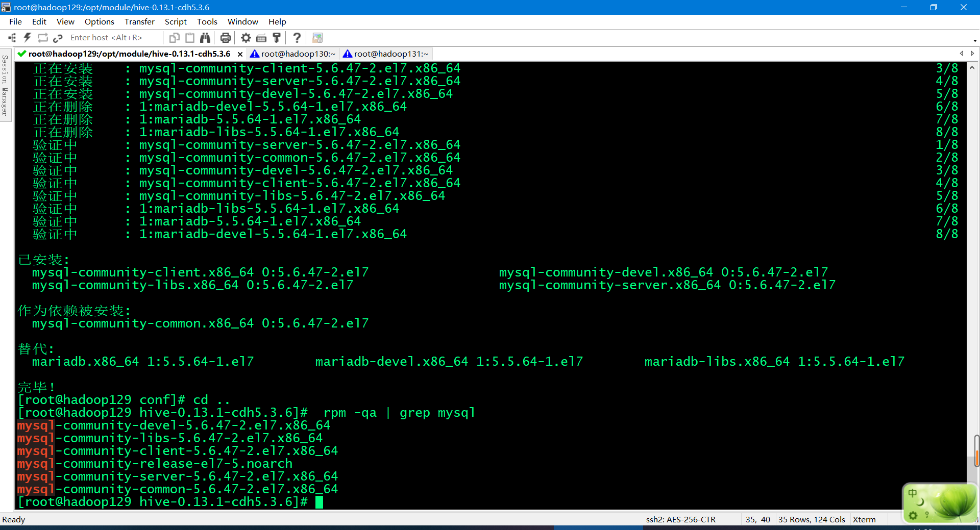Click the Copy toolbar icon
This screenshot has width=980, height=530.
pyautogui.click(x=175, y=38)
